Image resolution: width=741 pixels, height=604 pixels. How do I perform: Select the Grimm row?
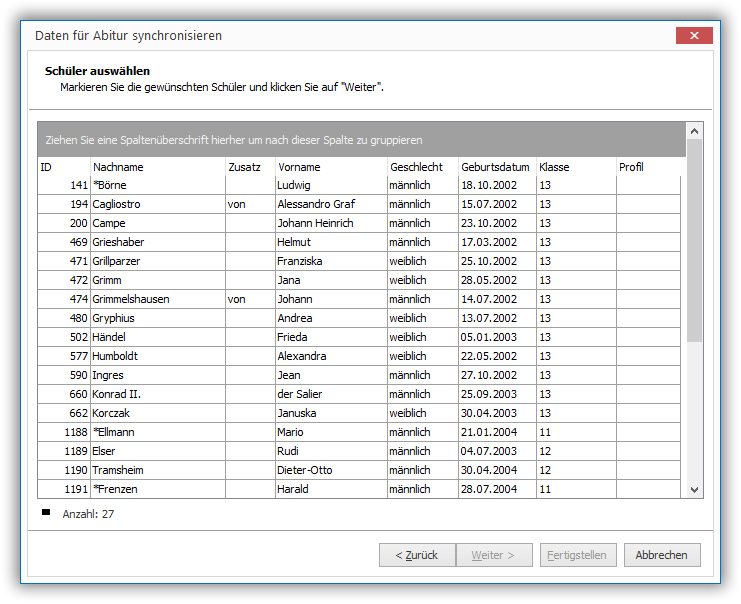click(359, 280)
